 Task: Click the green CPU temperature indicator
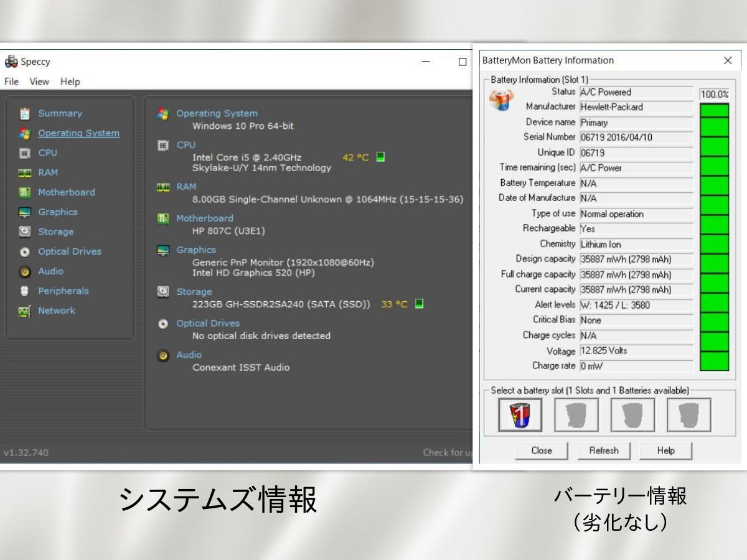(380, 157)
